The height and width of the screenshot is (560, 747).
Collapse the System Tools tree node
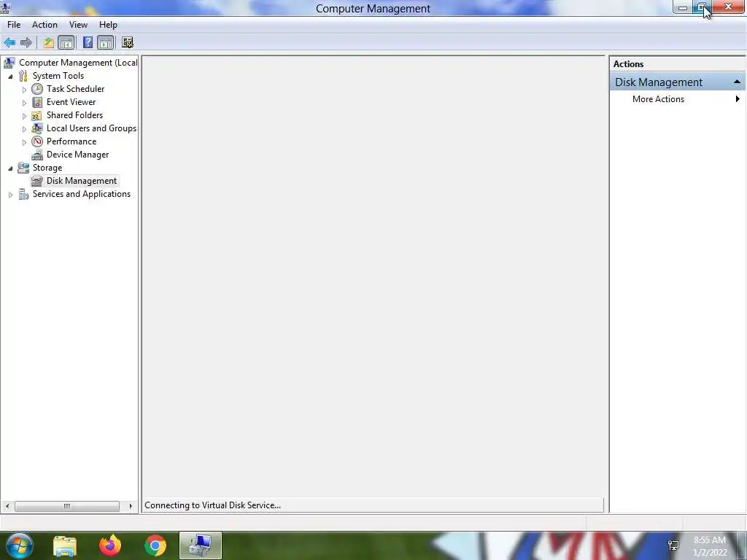pos(10,76)
